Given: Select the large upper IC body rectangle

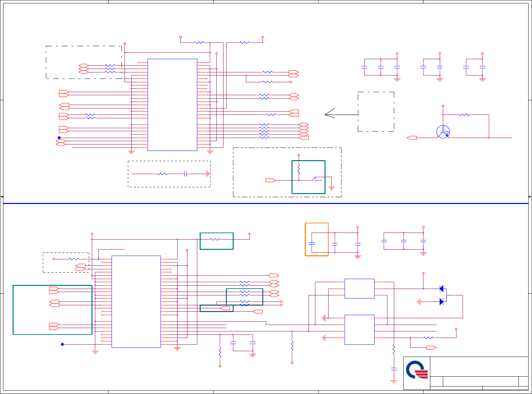Looking at the screenshot, I should [x=172, y=105].
